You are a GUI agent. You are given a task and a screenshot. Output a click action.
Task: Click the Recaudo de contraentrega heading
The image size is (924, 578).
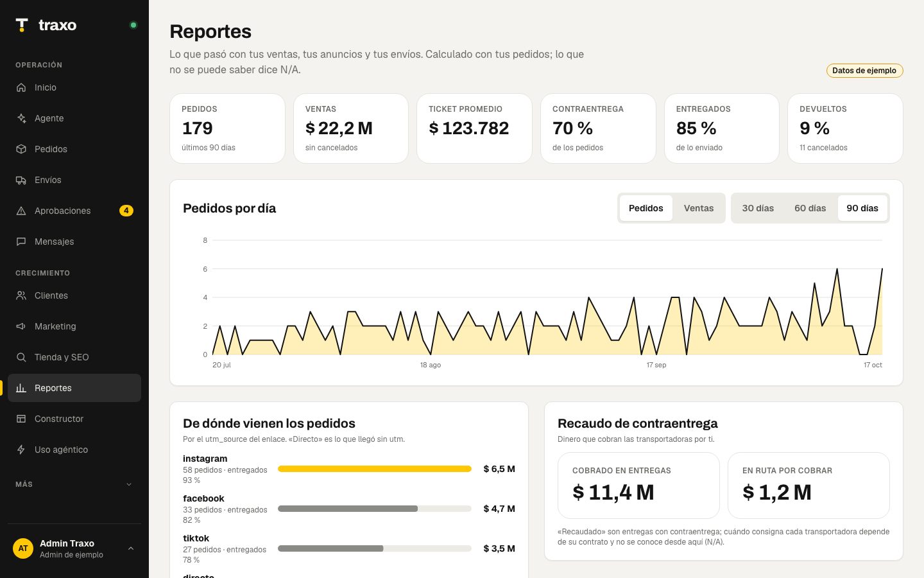(x=638, y=423)
